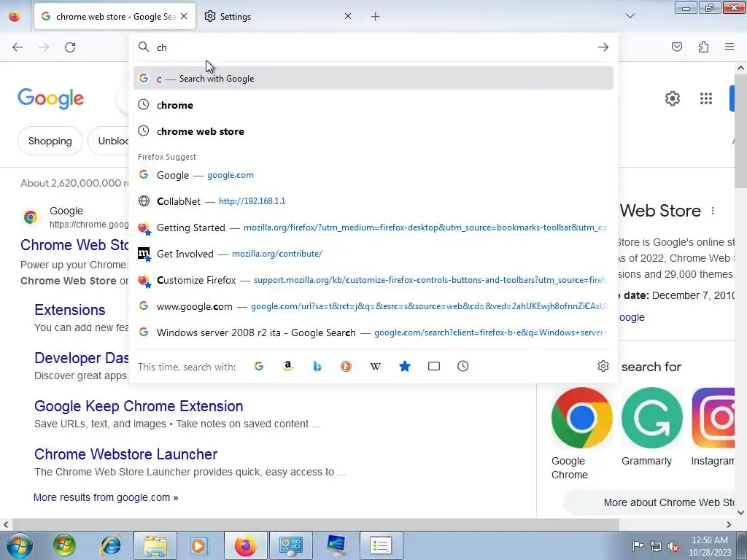The width and height of the screenshot is (747, 560).
Task: Click the vertical scrollbar thumb
Action: pos(741,132)
